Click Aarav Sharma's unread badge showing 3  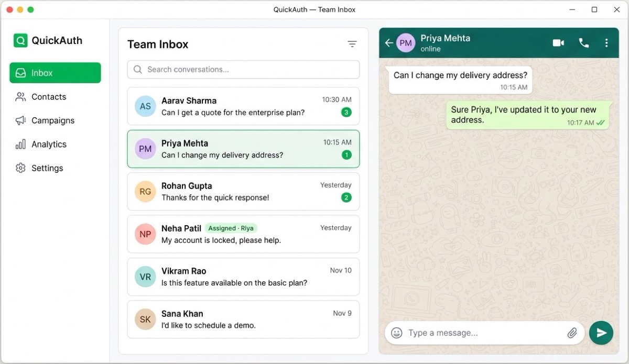coord(346,112)
